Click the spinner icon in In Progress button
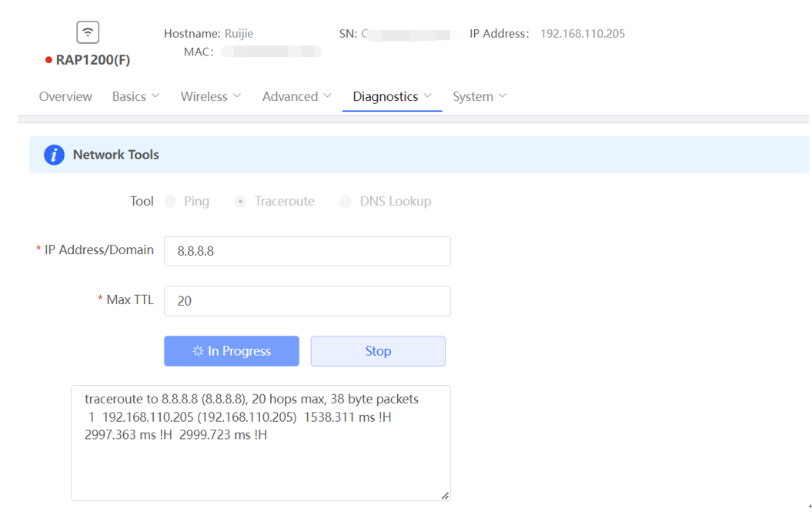 pos(198,351)
